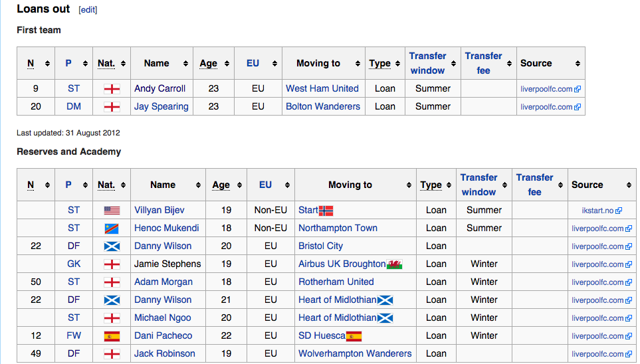
Task: Sort Reserves table by Age arrows
Action: click(240, 185)
